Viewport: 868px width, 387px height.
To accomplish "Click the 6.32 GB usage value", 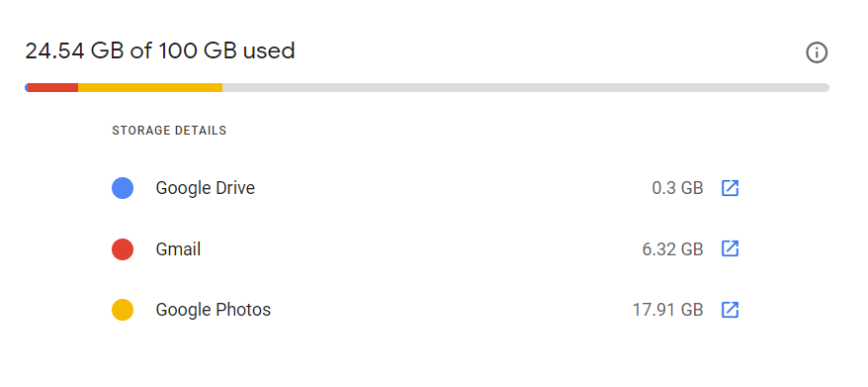I will (x=672, y=249).
